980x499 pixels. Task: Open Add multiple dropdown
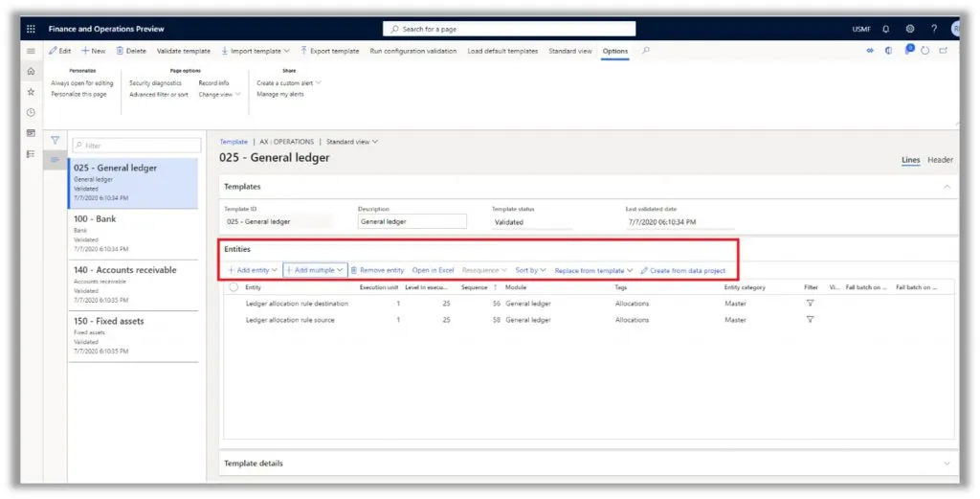point(315,270)
